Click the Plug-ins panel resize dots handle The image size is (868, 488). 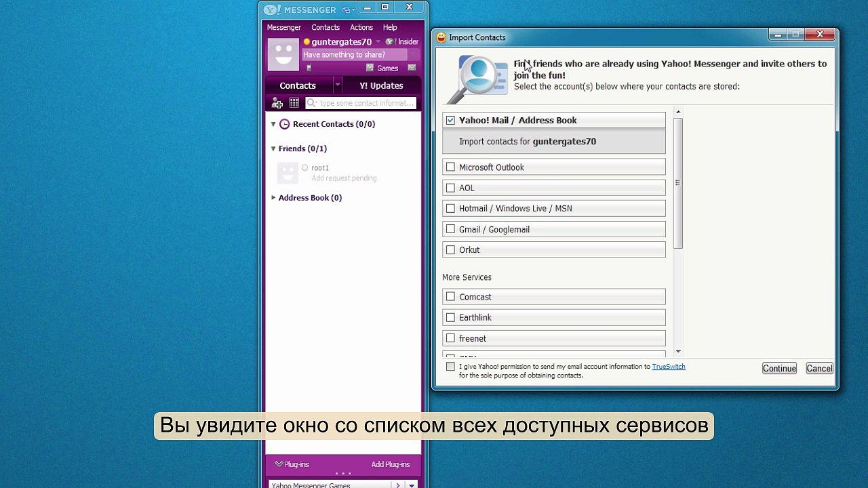(343, 474)
